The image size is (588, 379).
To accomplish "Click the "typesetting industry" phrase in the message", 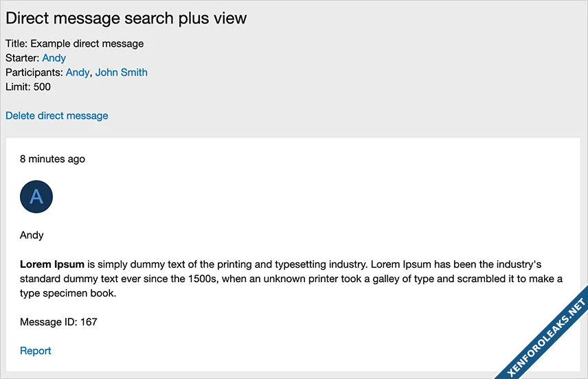I will (319, 264).
